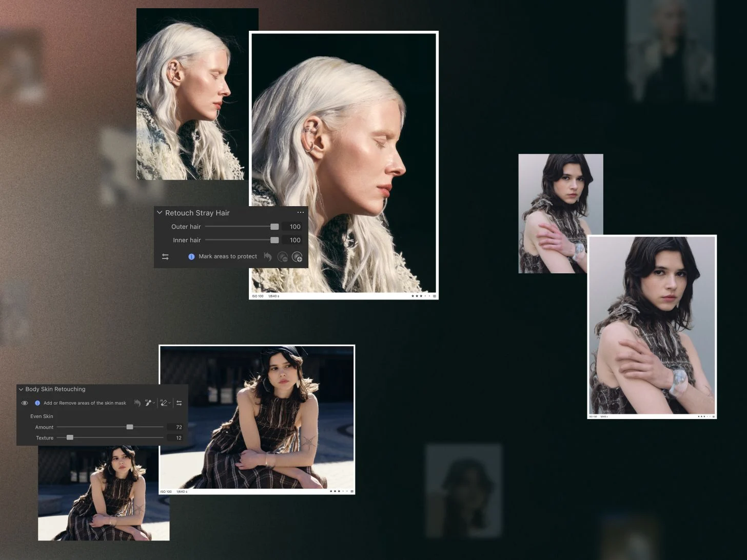Toggle skin mask visibility eye icon

click(25, 403)
